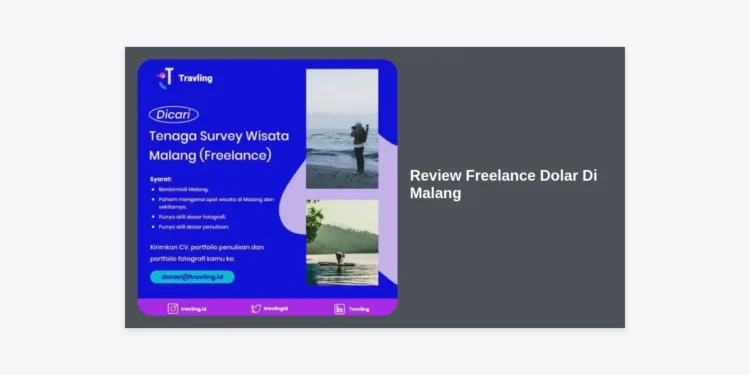Click the daniel@travling.id email pill

(192, 277)
